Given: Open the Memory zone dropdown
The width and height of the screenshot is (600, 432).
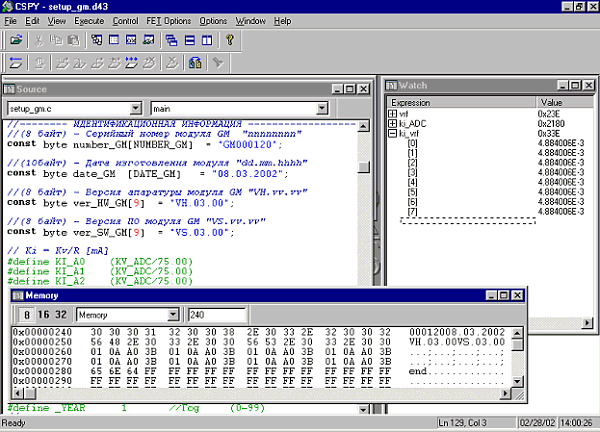Looking at the screenshot, I should [x=173, y=315].
